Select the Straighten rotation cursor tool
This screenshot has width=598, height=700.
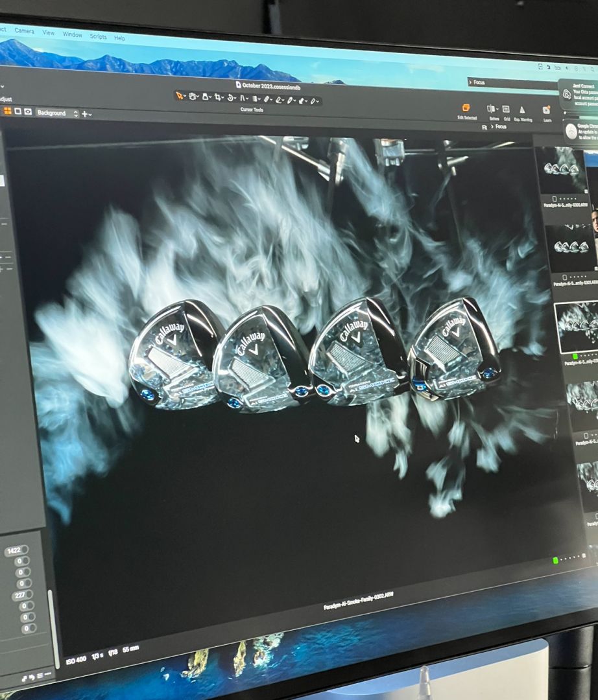(x=230, y=97)
